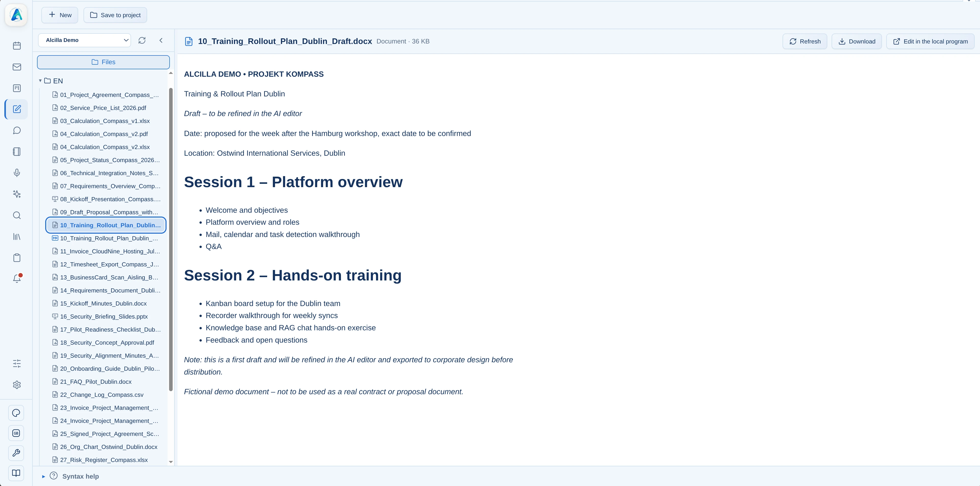Open 08_Kickoff_Presentation_Compass file
980x486 pixels.
click(106, 199)
